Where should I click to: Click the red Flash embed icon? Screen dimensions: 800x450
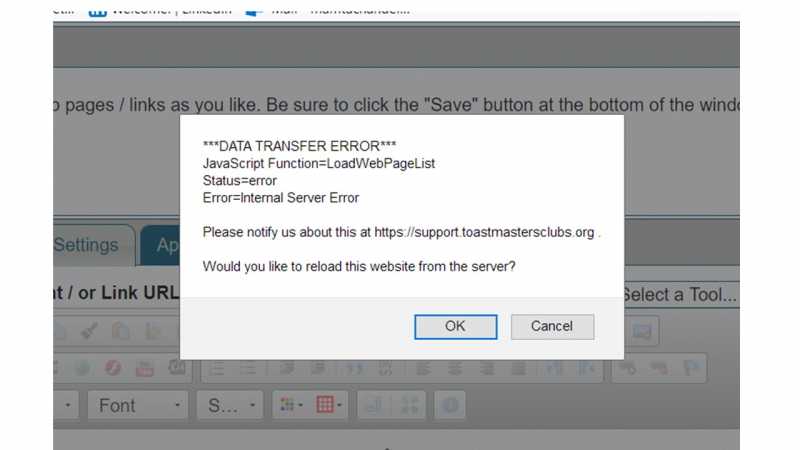[x=113, y=368]
